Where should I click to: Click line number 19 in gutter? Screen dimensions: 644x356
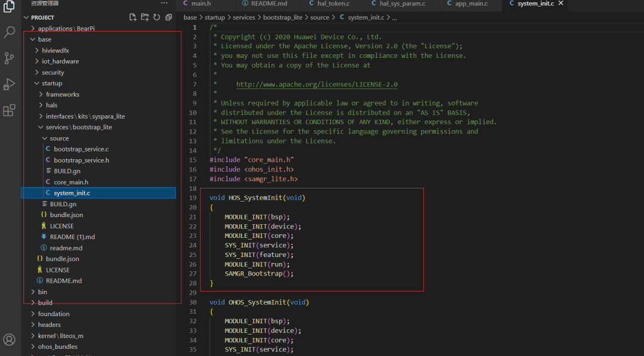(x=193, y=198)
